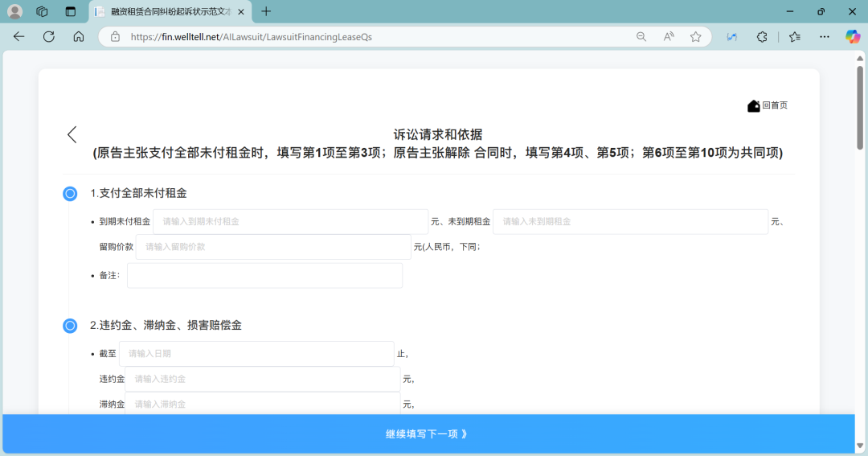Open the browser settings and more menu
868x456 pixels.
tap(824, 36)
